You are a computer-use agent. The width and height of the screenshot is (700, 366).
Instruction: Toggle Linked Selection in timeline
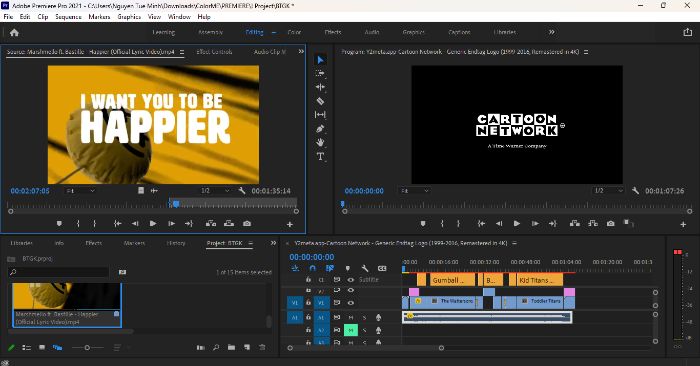[329, 268]
